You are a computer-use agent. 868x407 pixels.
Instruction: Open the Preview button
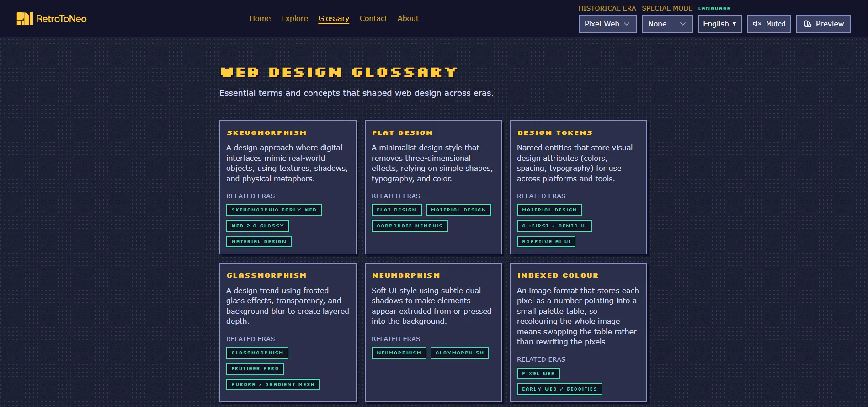[824, 24]
